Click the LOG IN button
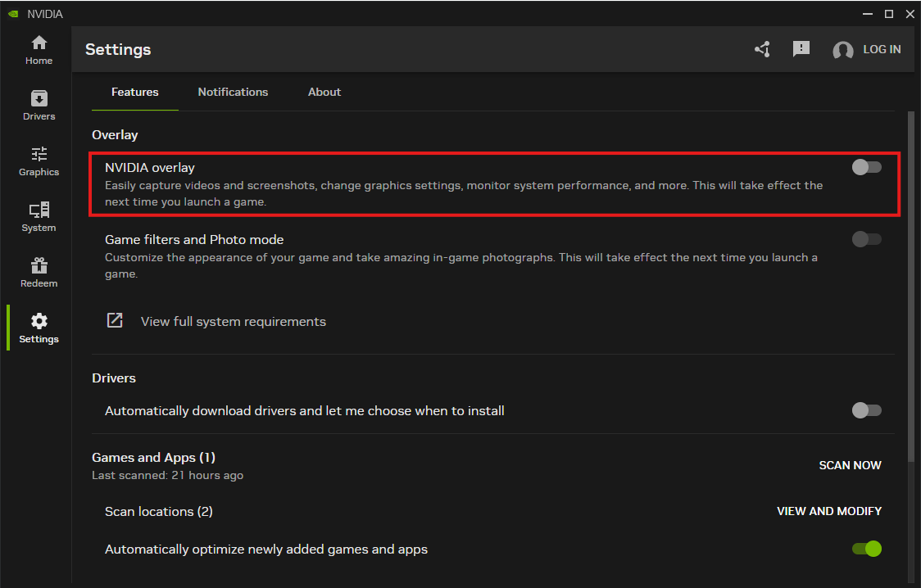 point(882,49)
